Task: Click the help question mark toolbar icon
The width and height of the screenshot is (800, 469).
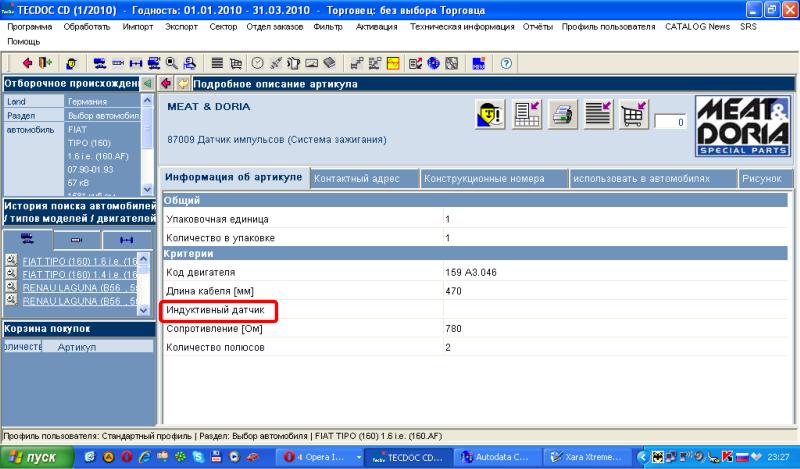Action: coord(506,62)
